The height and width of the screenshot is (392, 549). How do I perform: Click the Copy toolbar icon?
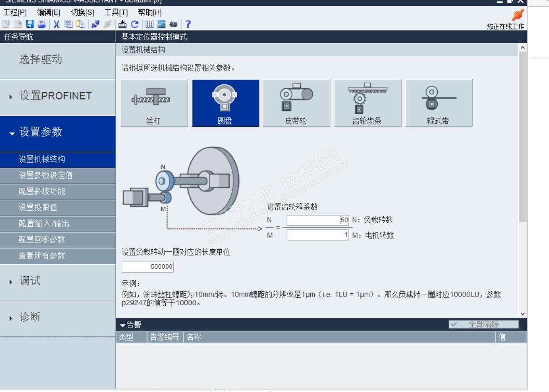click(x=68, y=24)
